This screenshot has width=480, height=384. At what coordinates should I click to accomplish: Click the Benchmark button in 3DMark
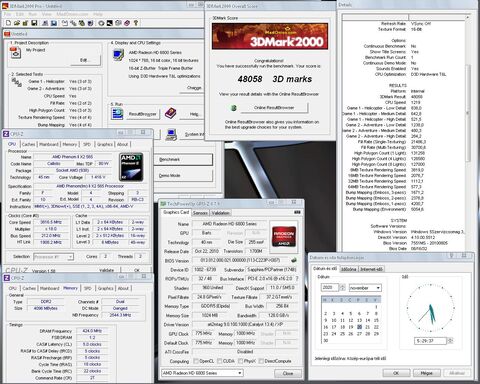(183, 159)
